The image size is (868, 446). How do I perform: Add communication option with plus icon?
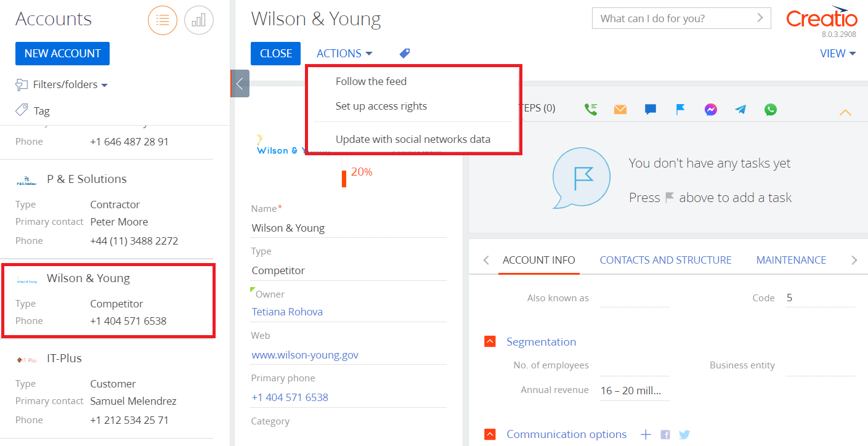click(645, 434)
